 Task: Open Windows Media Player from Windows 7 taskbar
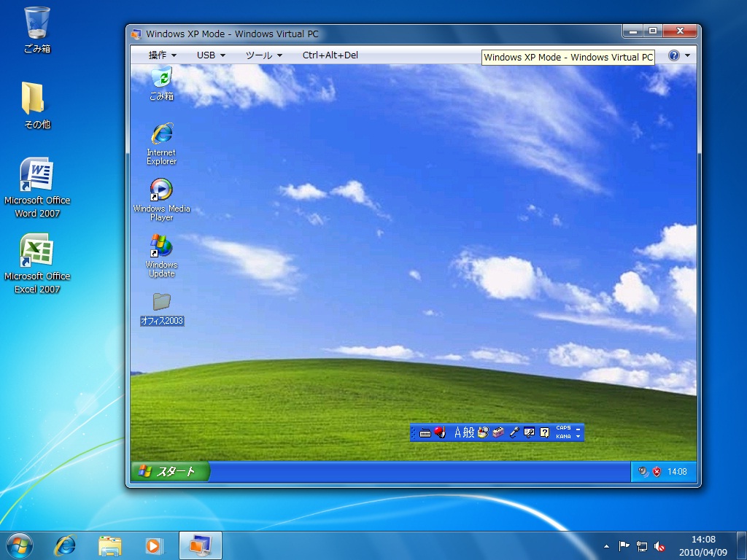153,545
